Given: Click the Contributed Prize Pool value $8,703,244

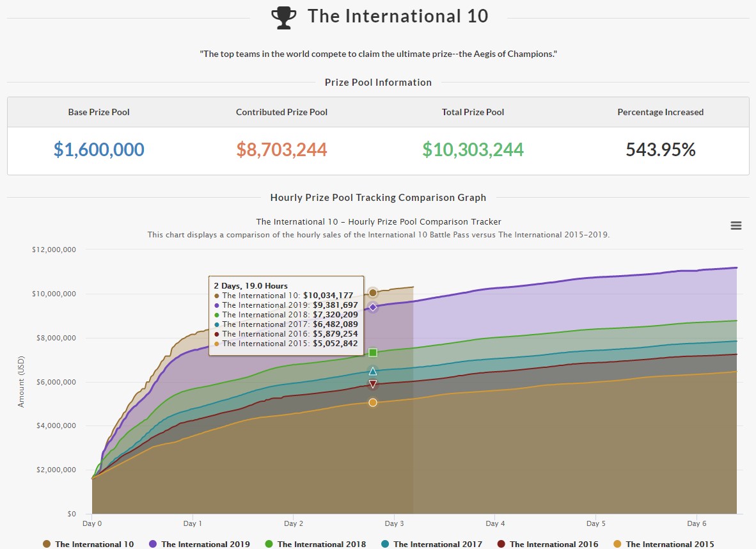Looking at the screenshot, I should pos(281,149).
